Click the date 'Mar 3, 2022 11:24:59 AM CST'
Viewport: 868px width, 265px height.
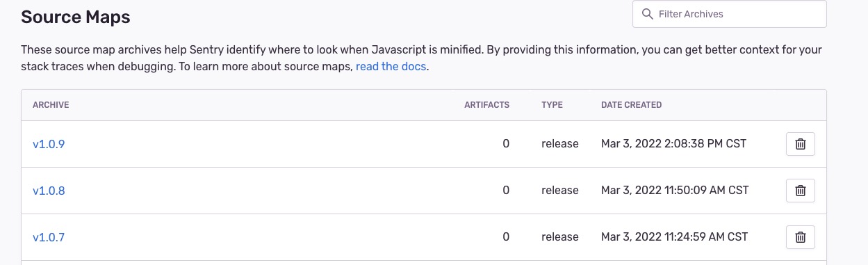(674, 237)
